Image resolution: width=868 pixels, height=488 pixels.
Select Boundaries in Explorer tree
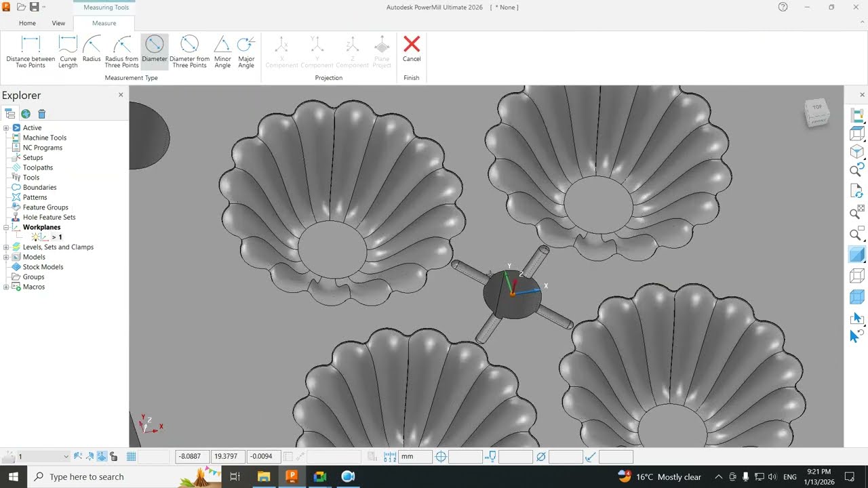(x=39, y=187)
